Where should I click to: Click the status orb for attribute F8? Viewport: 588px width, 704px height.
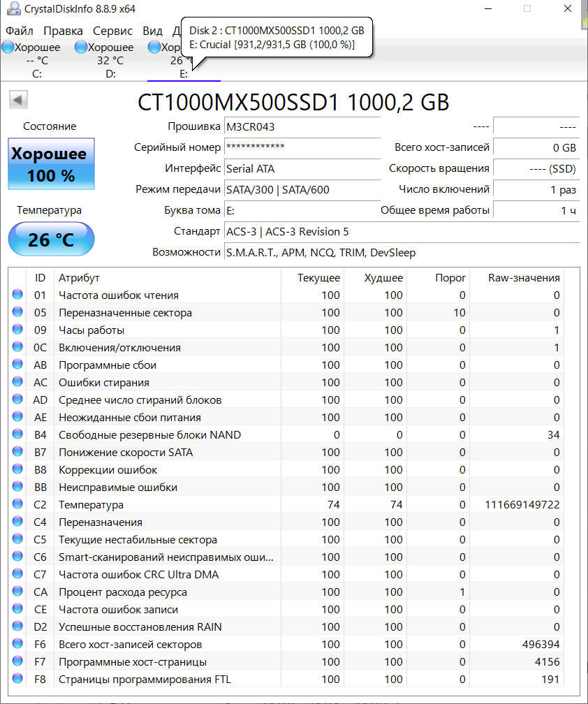[x=17, y=680]
